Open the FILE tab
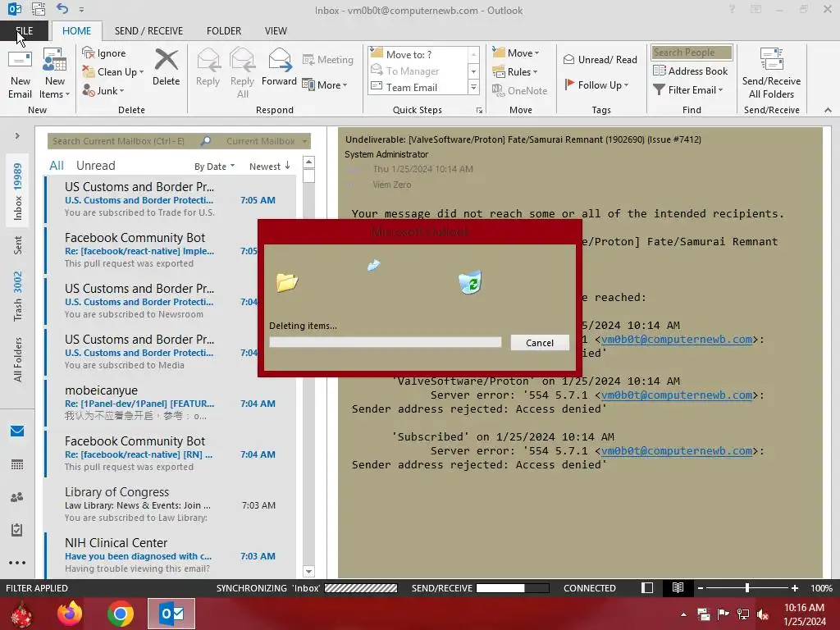Image resolution: width=840 pixels, height=630 pixels. pos(24,30)
